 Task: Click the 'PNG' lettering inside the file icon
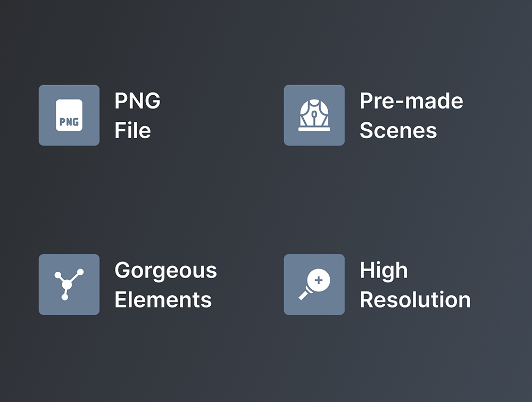[x=69, y=122]
